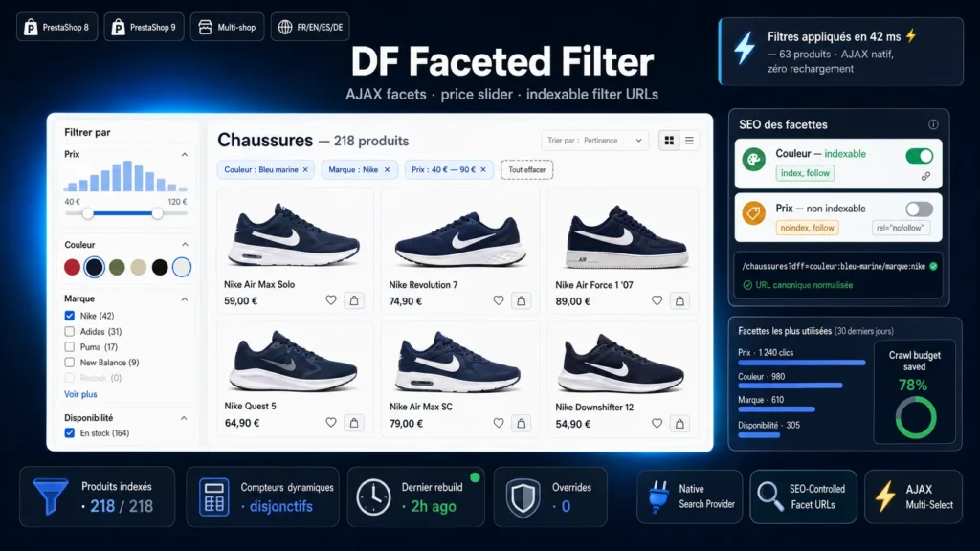Click the Tout effacer button
This screenshot has width=980, height=551.
[527, 170]
